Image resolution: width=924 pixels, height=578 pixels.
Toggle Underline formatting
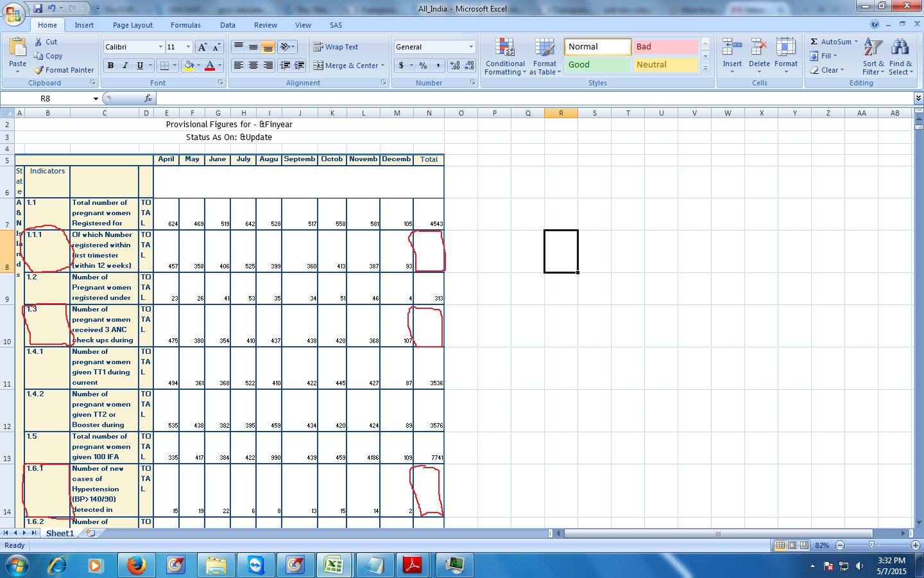[x=140, y=66]
